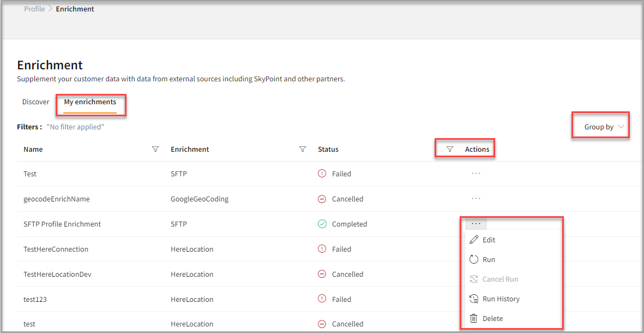This screenshot has height=333, width=644.
Task: Open actions ellipsis for geocodeEnrichName row
Action: 476,199
